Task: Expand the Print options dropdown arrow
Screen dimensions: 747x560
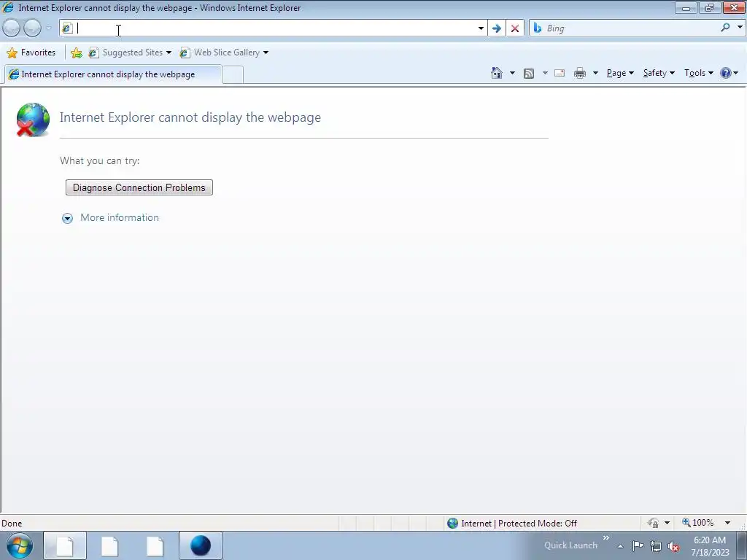Action: 595,73
